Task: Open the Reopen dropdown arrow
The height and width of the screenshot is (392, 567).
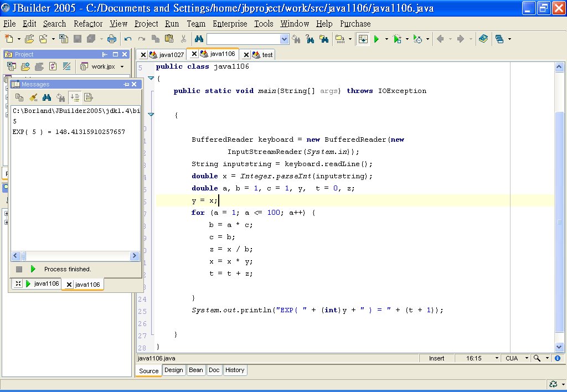Action: tap(53, 39)
